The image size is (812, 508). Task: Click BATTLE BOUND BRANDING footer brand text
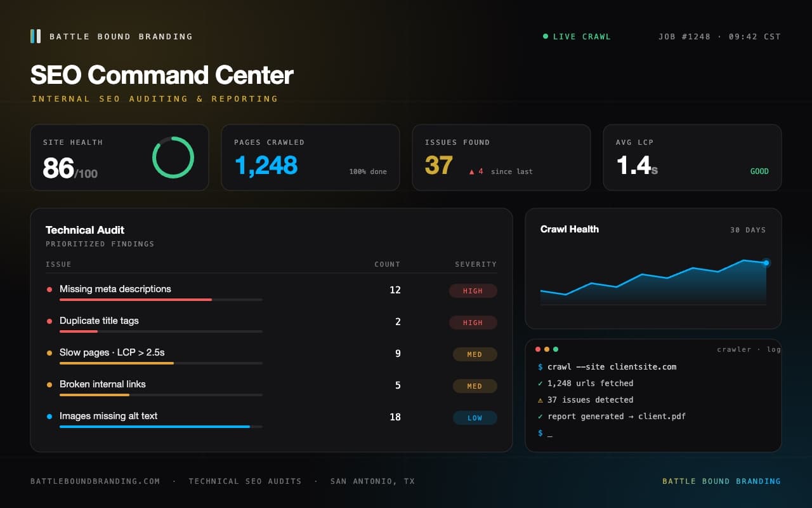click(722, 481)
